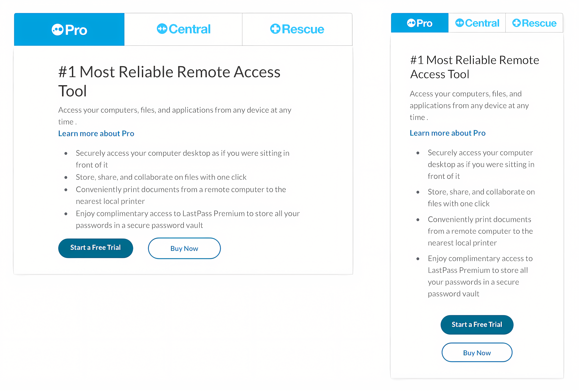The image size is (579, 392).
Task: Click the Pro icon on the right card
Action: pos(411,23)
